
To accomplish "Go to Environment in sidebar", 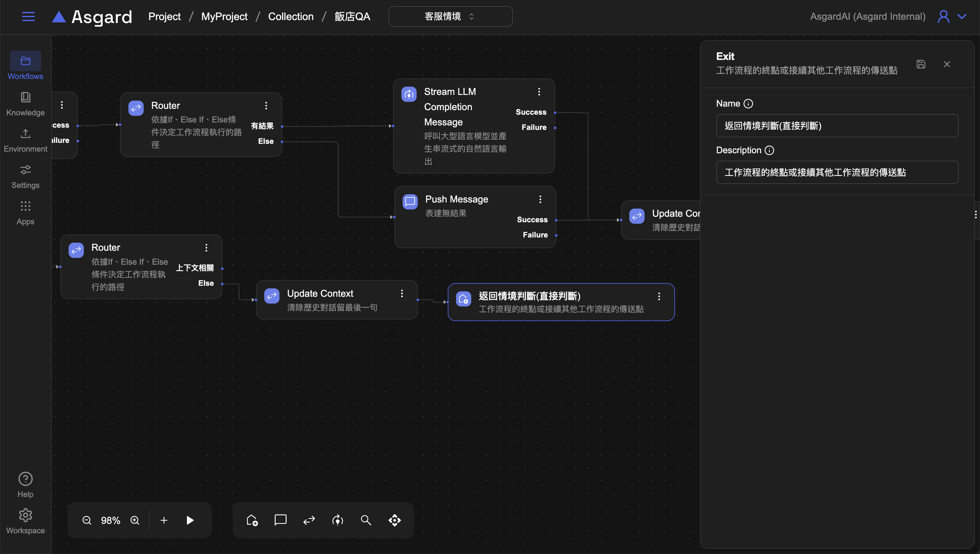I will 26,140.
